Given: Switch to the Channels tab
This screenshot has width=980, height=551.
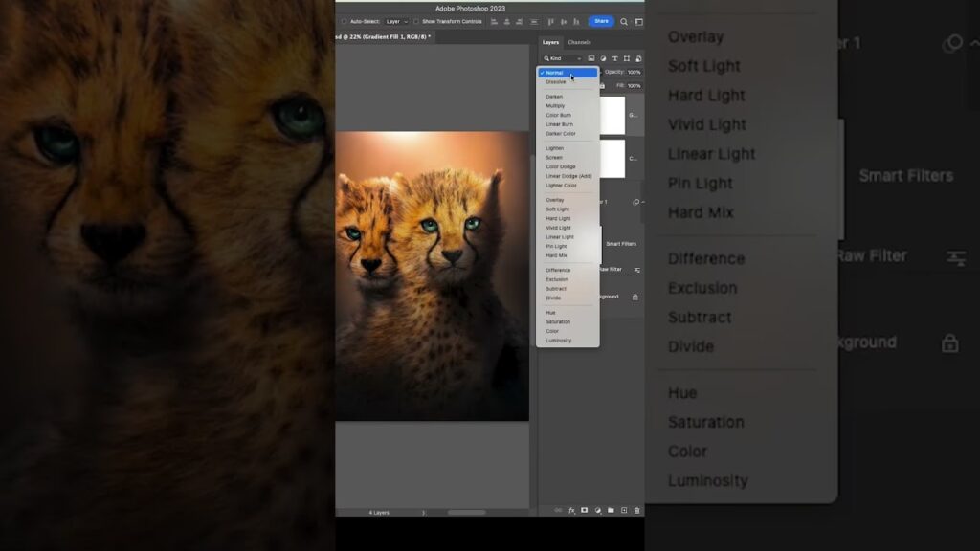Looking at the screenshot, I should click(579, 42).
